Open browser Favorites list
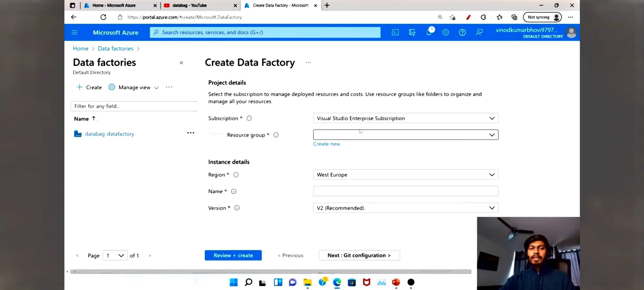644x290 pixels. coord(499,17)
